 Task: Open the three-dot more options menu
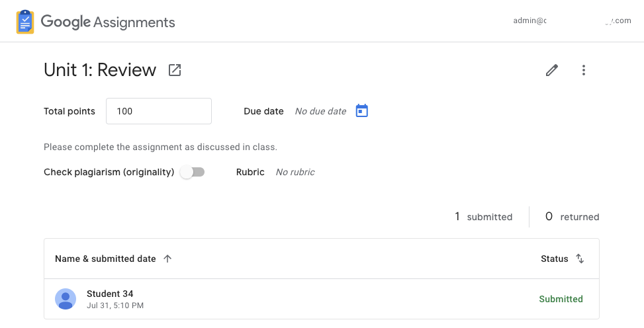(583, 70)
